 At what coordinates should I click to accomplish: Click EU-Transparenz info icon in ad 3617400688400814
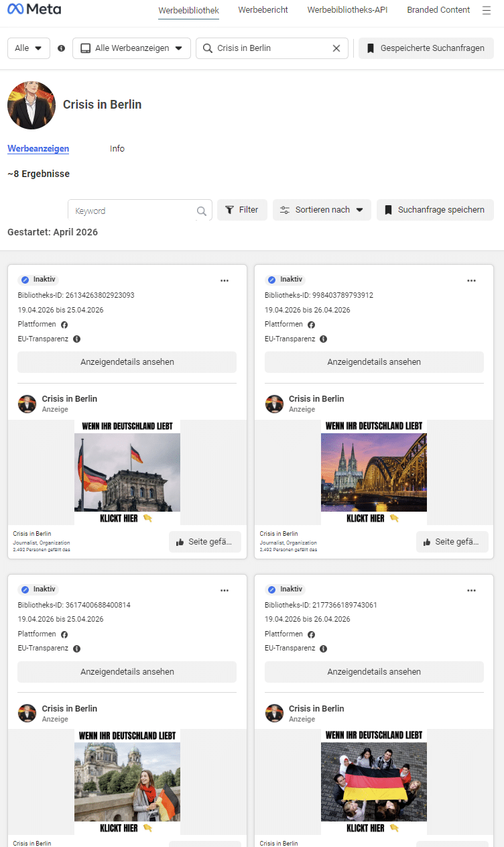click(76, 649)
